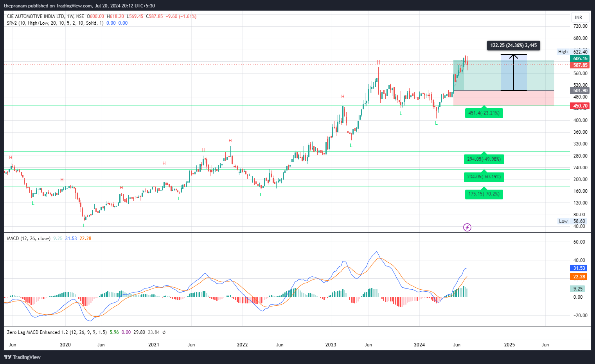Click the MACD value tag 31.53
The height and width of the screenshot is (364, 595).
coord(579,268)
